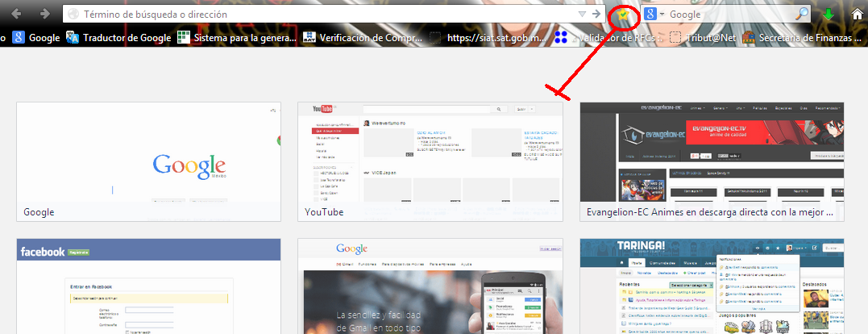This screenshot has width=868, height=334.
Task: Open the https://siat.sat.gob.m... bookmark
Action: pyautogui.click(x=488, y=38)
